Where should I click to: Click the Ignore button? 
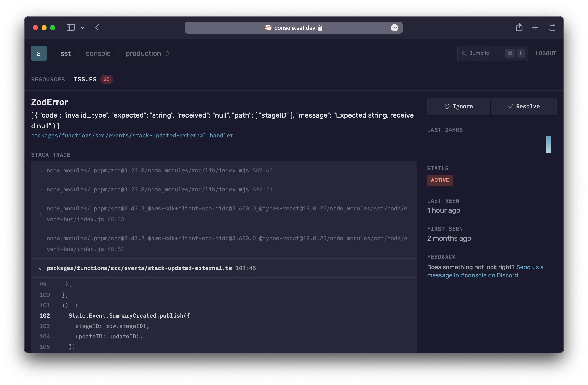tap(458, 106)
